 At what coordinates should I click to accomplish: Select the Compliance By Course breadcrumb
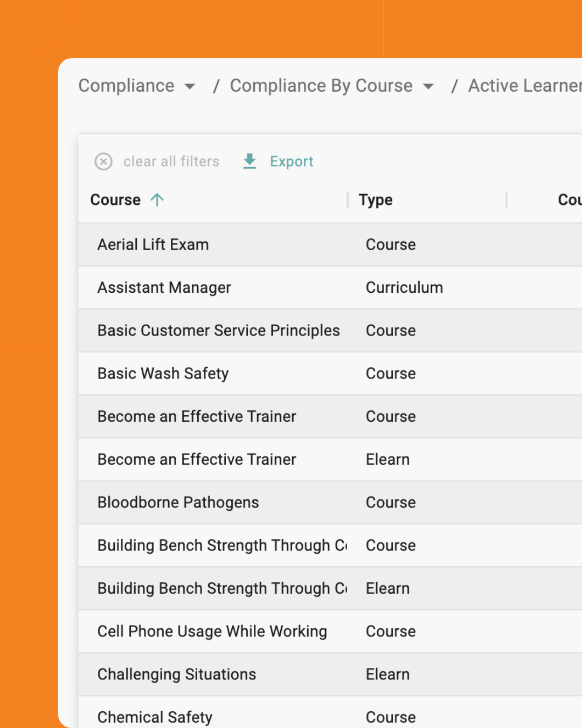pyautogui.click(x=321, y=86)
